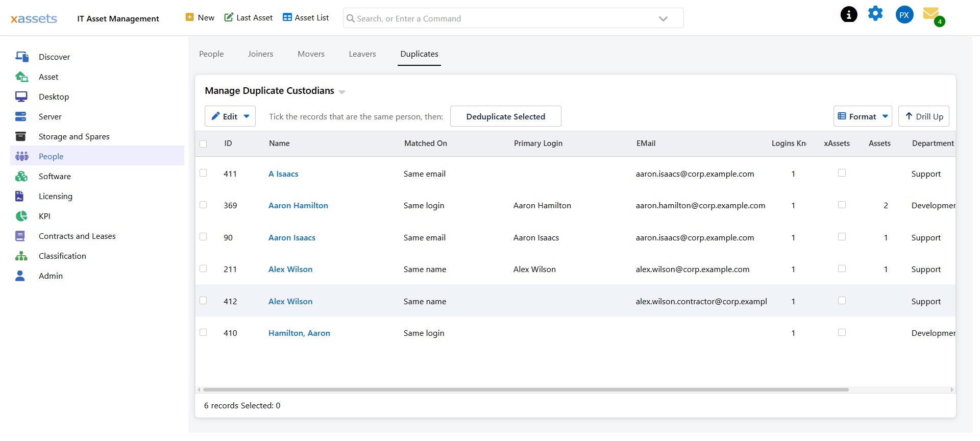Click the Storage and Spares icon
The height and width of the screenshot is (441, 980).
(x=20, y=136)
